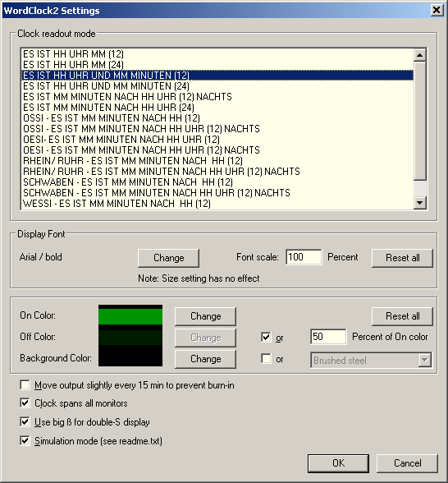The width and height of the screenshot is (448, 483).
Task: Uncheck the 'or' percent of On color checkbox
Action: (266, 337)
